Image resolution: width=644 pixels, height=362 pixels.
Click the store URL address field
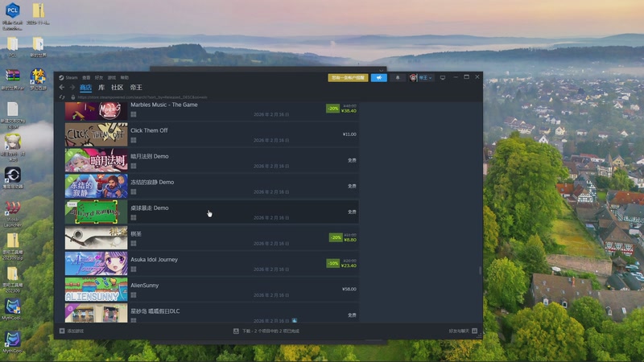click(x=142, y=97)
